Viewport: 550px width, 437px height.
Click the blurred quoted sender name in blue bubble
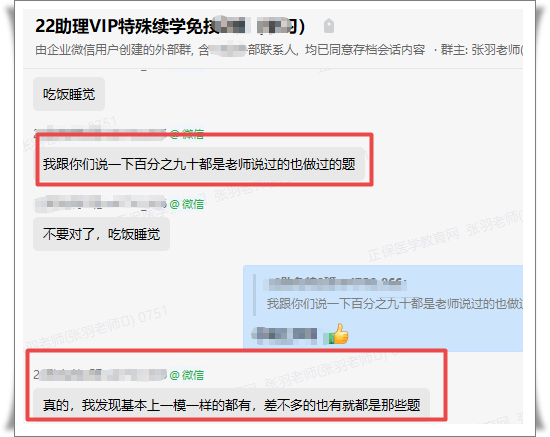(x=336, y=283)
